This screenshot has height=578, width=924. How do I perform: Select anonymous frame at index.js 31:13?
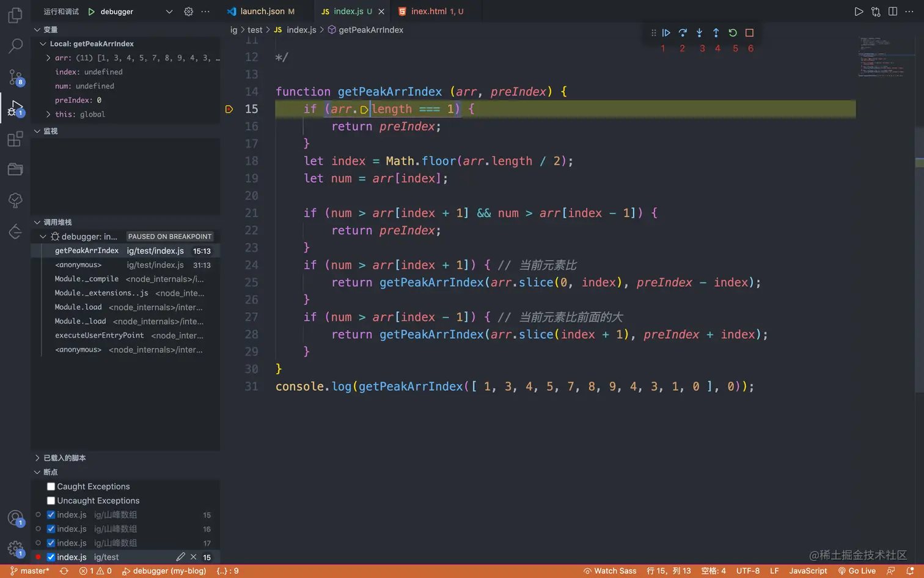pyautogui.click(x=125, y=265)
